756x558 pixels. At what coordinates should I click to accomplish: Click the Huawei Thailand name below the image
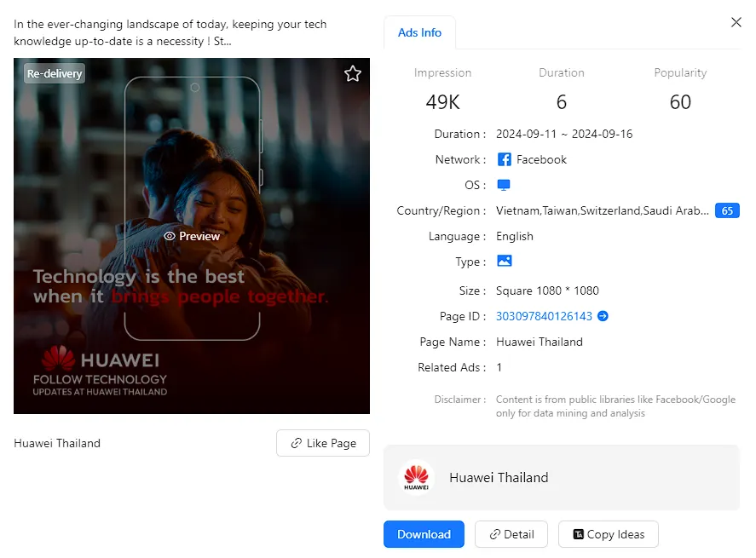click(x=57, y=443)
